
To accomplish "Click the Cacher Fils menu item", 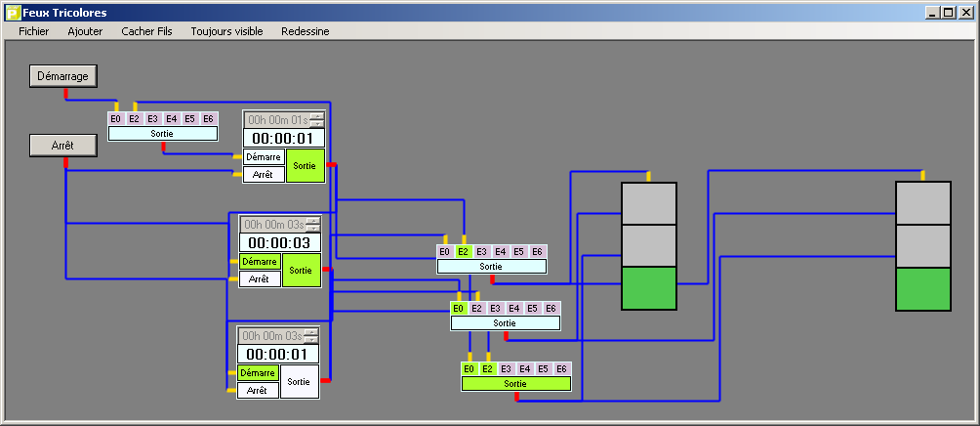I will tap(146, 31).
